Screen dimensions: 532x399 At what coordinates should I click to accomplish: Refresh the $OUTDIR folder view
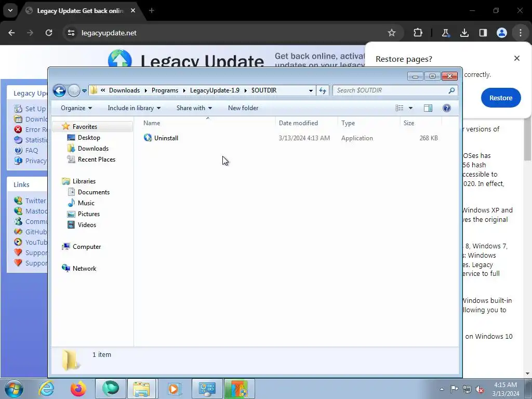(322, 90)
